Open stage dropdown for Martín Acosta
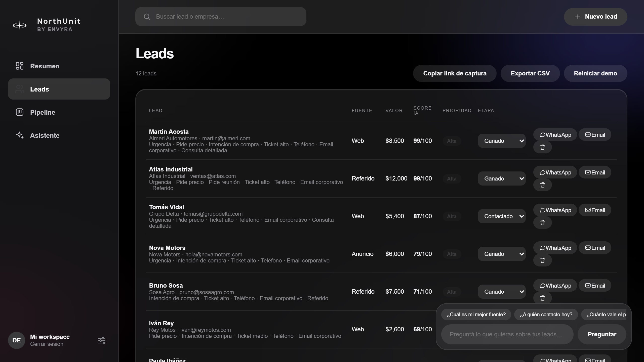This screenshot has width=644, height=362. click(502, 141)
